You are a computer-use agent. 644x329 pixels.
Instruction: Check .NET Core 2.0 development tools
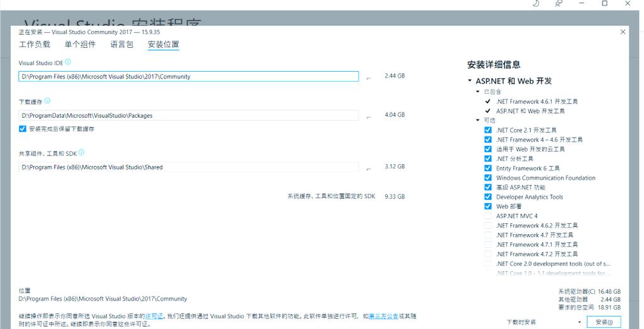click(x=488, y=264)
